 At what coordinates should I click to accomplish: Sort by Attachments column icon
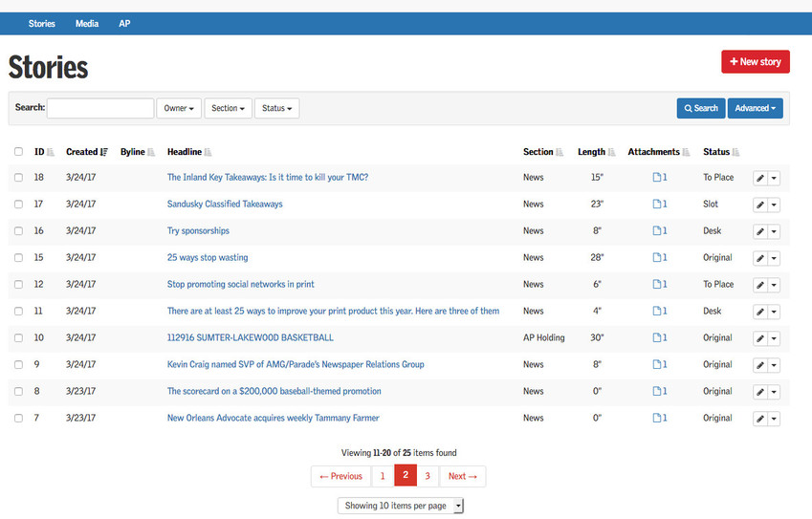(x=686, y=152)
